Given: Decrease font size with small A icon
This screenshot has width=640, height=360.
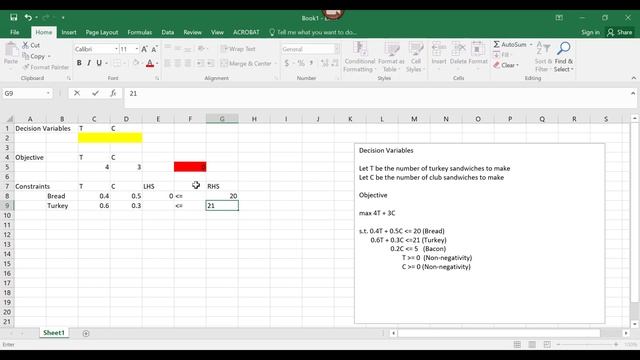Looking at the screenshot, I should [x=154, y=49].
